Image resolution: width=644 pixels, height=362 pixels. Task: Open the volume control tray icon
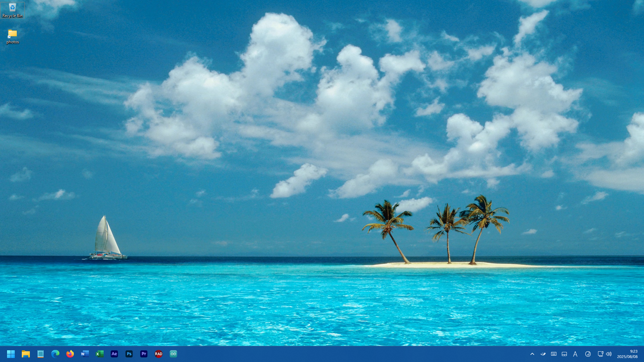[x=609, y=354]
